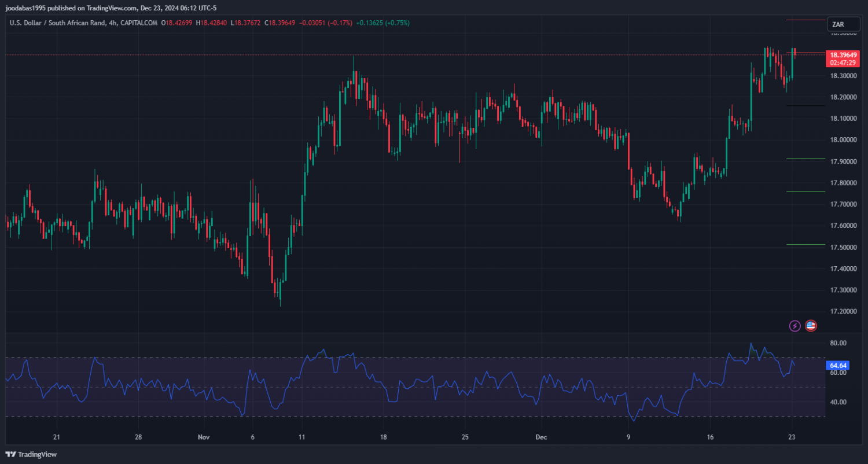The image size is (868, 464).
Task: Click the 17.20000 price axis label
Action: tap(843, 312)
